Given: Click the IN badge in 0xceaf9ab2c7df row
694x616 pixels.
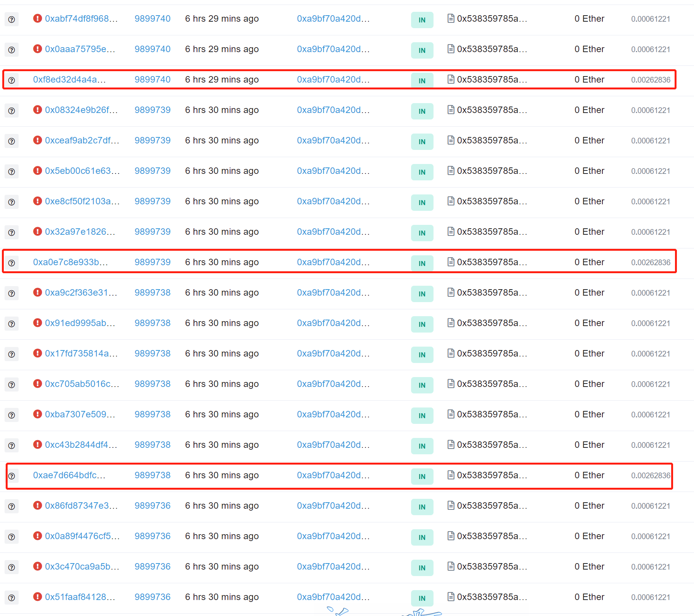Looking at the screenshot, I should coord(422,142).
